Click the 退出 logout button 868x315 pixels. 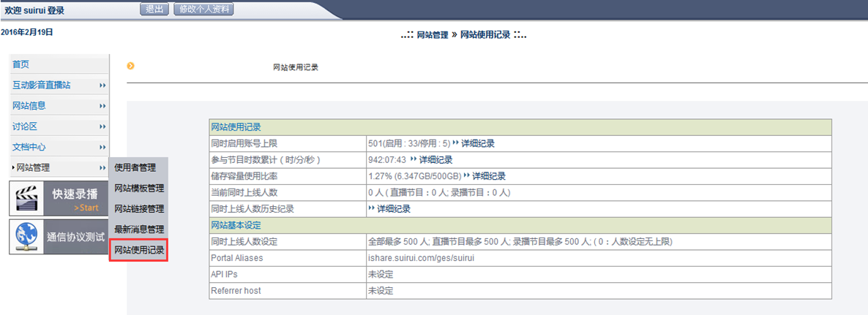point(154,9)
